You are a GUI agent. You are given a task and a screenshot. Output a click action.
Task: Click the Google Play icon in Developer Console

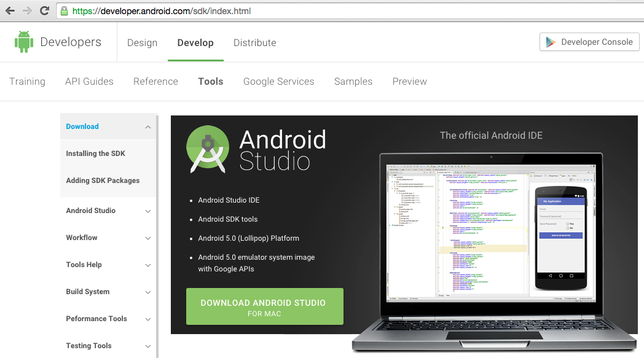click(x=551, y=42)
